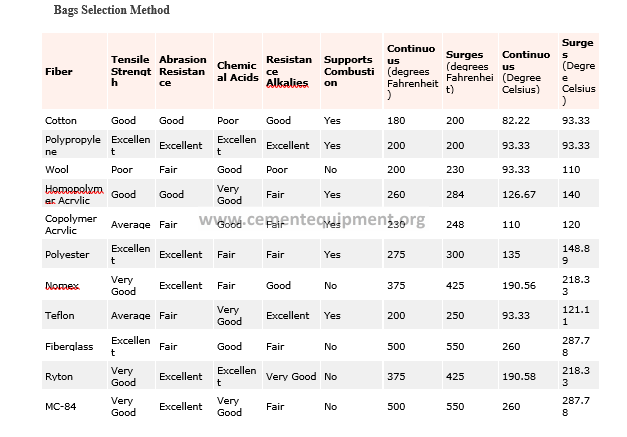Click the 82.22 Celsius value for Cotton
Image resolution: width=627 pixels, height=437 pixels.
(x=519, y=121)
